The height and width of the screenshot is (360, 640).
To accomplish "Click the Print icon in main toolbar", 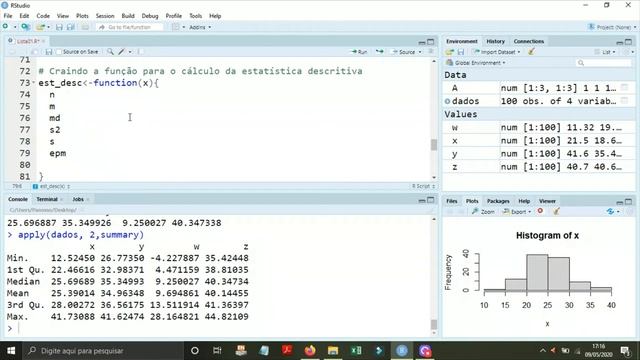I will tap(85, 27).
